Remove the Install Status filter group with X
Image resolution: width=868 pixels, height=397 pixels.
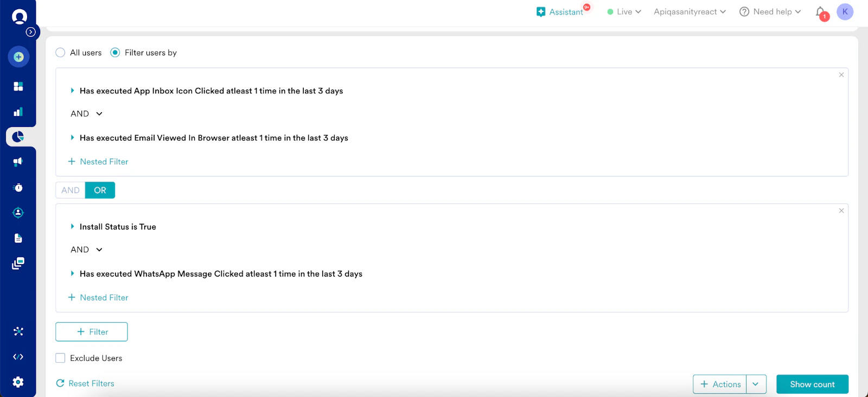pos(841,210)
